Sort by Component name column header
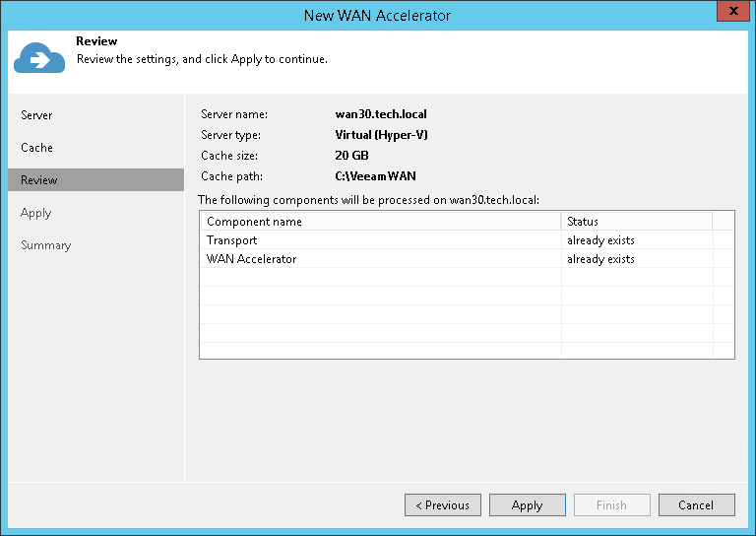756x536 pixels. (379, 222)
